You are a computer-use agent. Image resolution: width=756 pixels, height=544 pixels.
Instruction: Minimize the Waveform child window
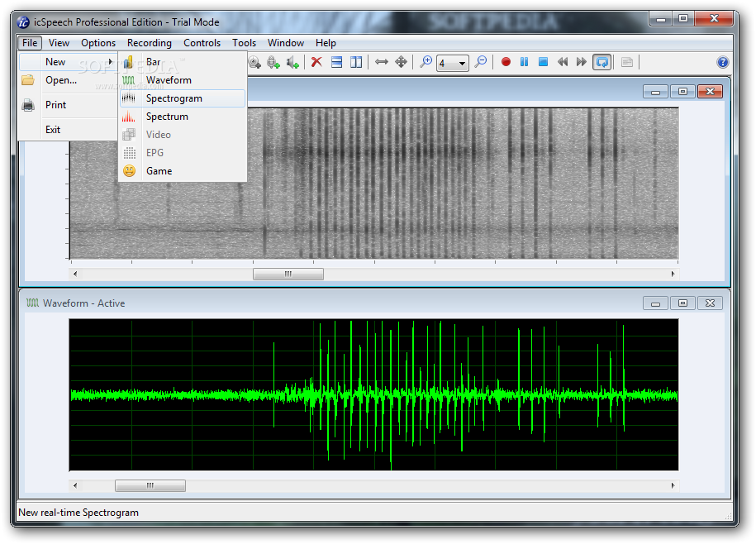point(656,303)
